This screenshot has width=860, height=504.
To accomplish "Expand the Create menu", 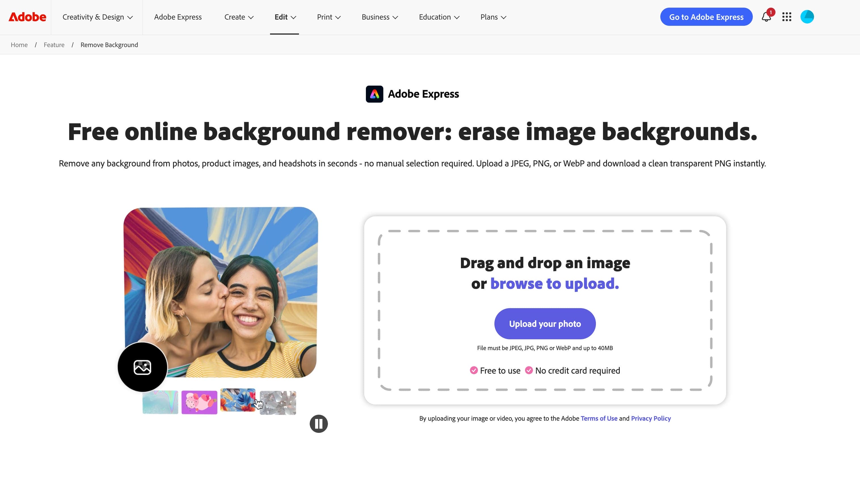I will 239,17.
